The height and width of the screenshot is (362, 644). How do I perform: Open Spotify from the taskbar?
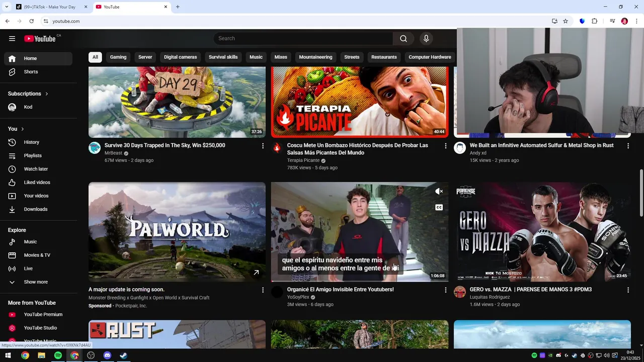pos(58,355)
